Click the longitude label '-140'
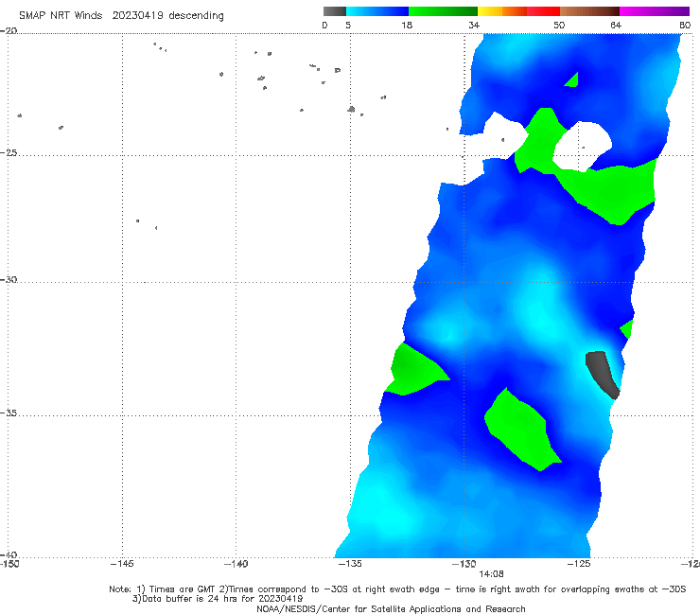This screenshot has width=700, height=615. tap(236, 564)
